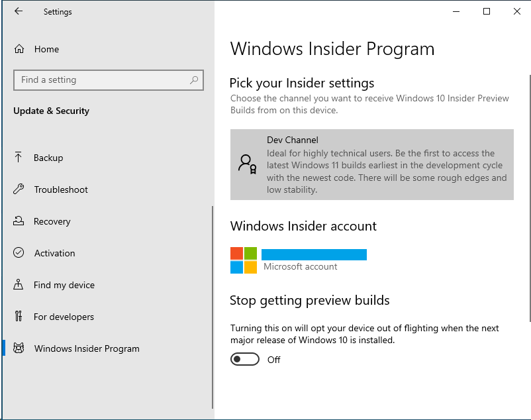531x420 pixels.
Task: Click the For developers tools icon
Action: 19,316
